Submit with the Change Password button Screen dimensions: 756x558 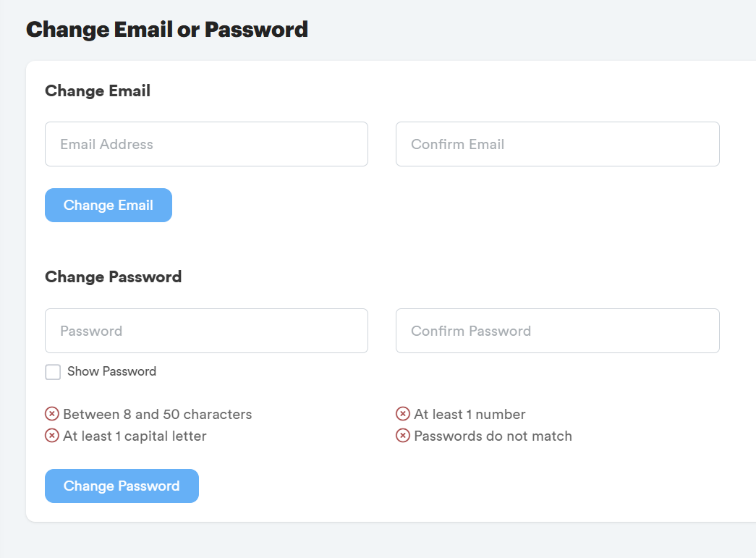pyautogui.click(x=122, y=486)
